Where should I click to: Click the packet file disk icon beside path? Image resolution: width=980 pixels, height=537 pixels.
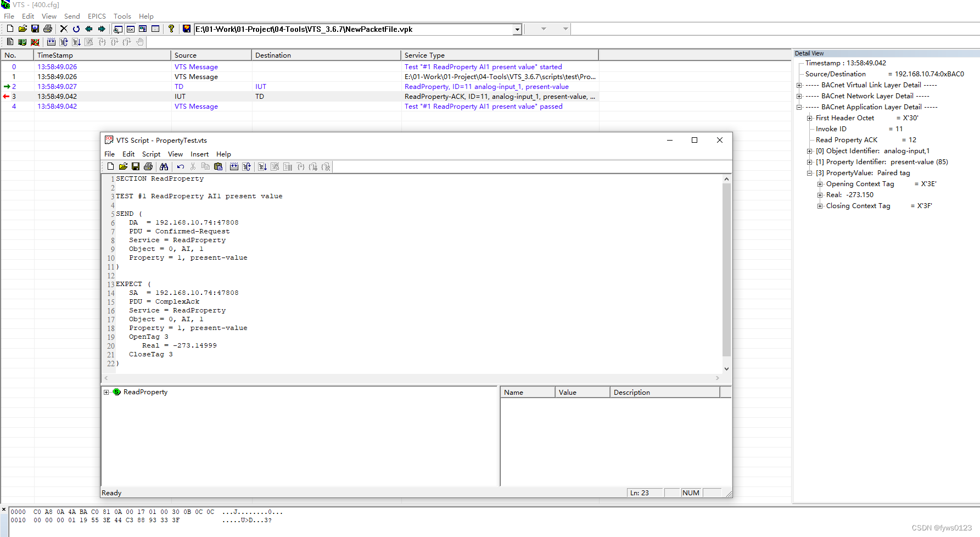(187, 29)
